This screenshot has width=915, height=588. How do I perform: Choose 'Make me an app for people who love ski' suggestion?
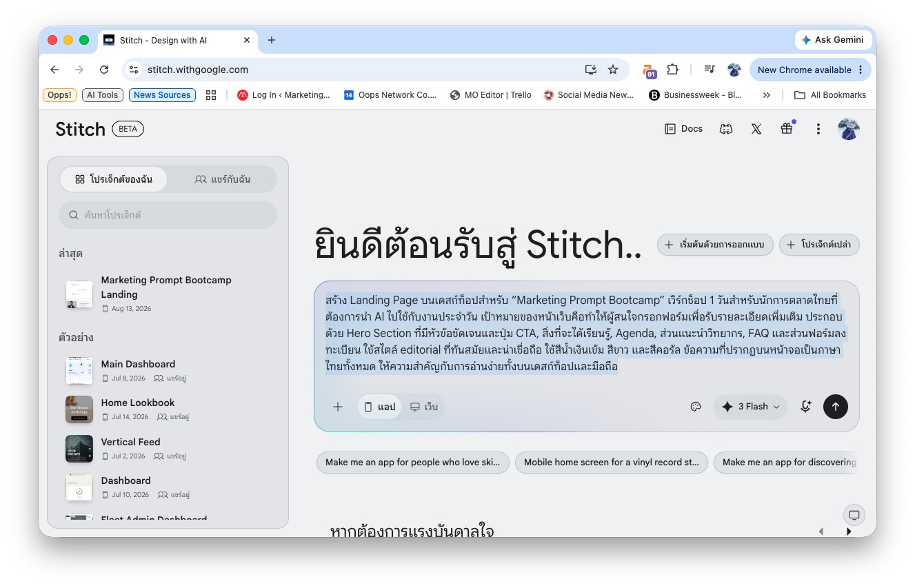coord(413,463)
